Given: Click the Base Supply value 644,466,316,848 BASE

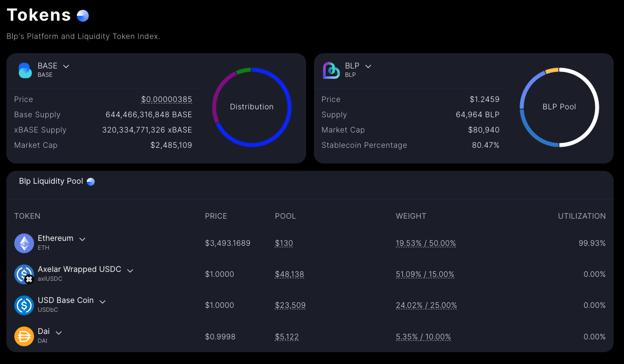Looking at the screenshot, I should pos(149,115).
